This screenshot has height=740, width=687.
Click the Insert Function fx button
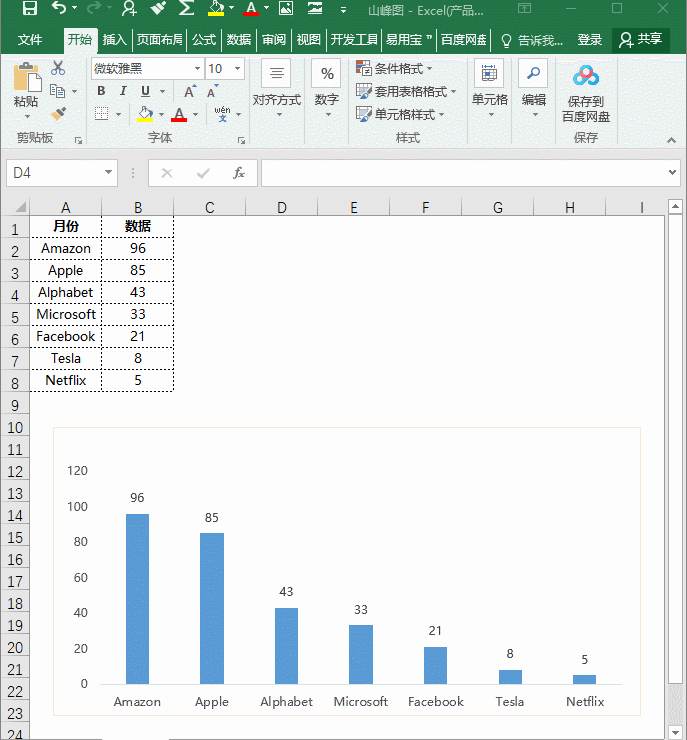coord(239,173)
